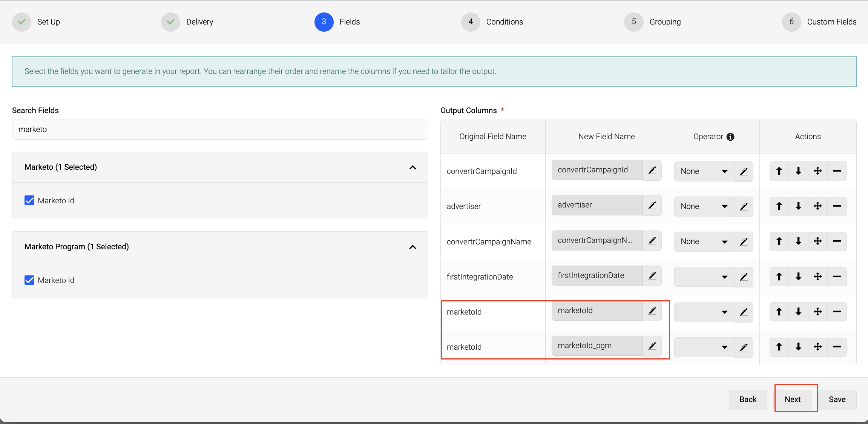The image size is (868, 424).
Task: Edit operator pencil in convertrCampaignName row
Action: [744, 242]
